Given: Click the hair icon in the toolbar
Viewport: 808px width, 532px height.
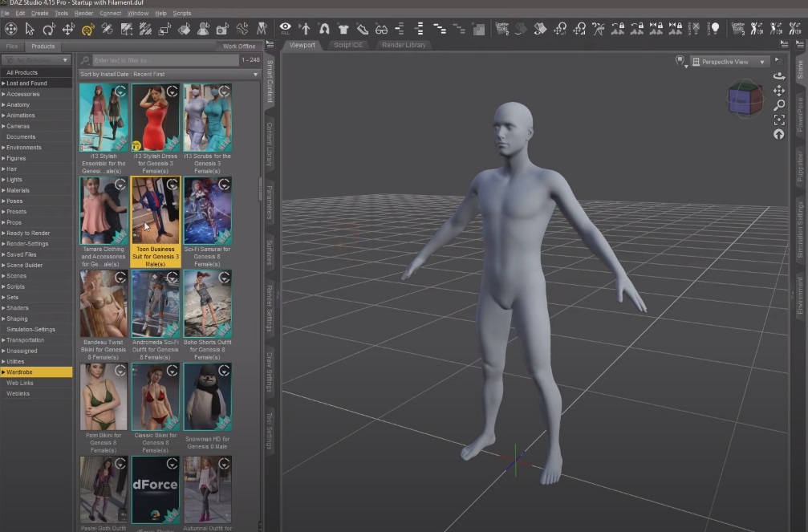Looking at the screenshot, I should 324,29.
